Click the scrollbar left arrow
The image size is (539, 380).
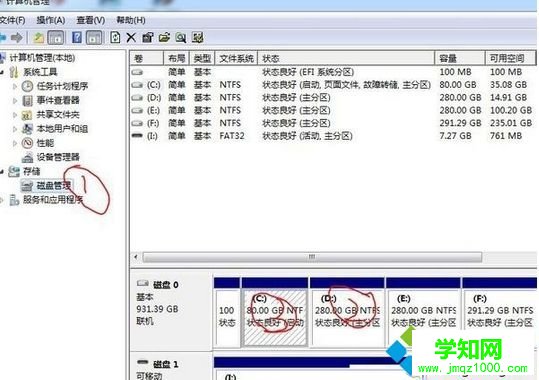pyautogui.click(x=136, y=257)
